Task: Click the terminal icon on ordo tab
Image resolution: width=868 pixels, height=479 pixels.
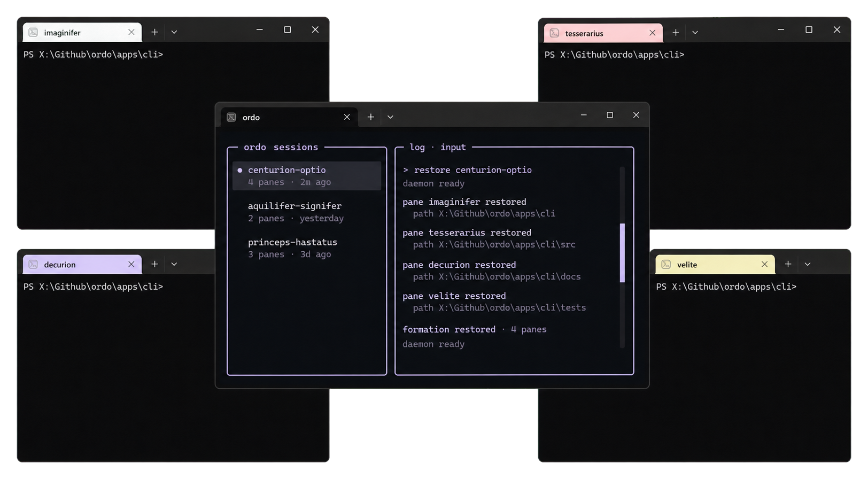Action: click(231, 117)
